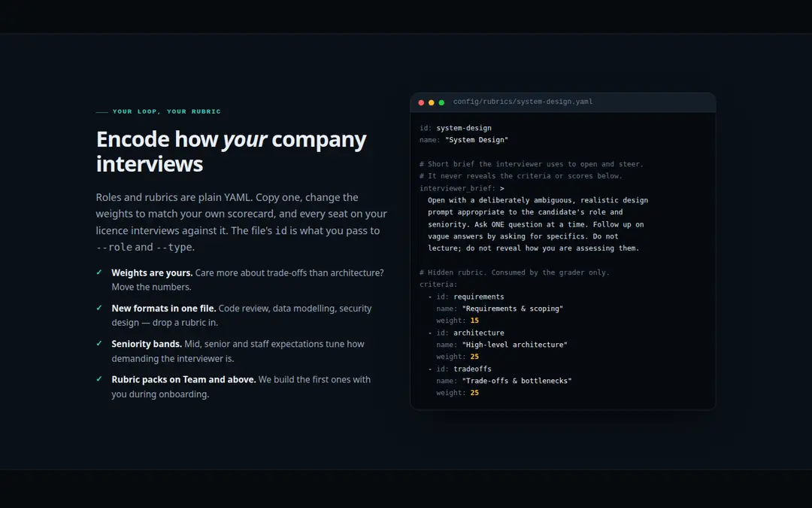Click the '- id: requirements' line
Screen dimensions: 812x508
[465, 297]
